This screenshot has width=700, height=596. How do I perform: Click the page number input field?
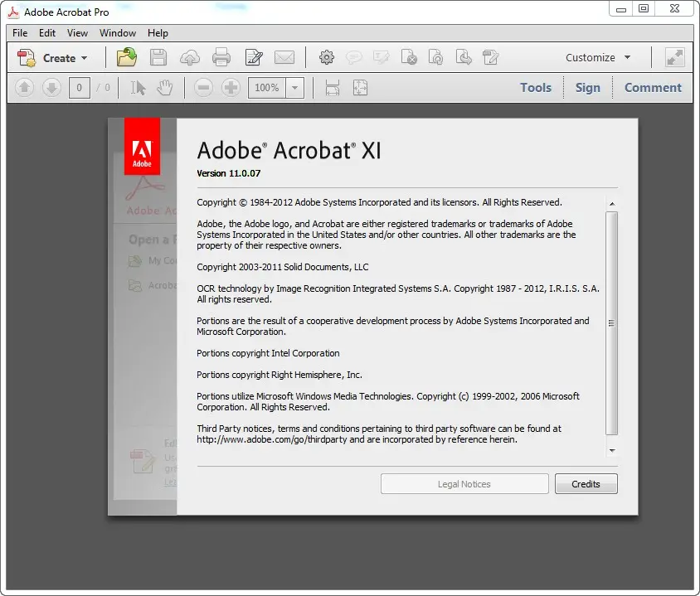tap(80, 87)
